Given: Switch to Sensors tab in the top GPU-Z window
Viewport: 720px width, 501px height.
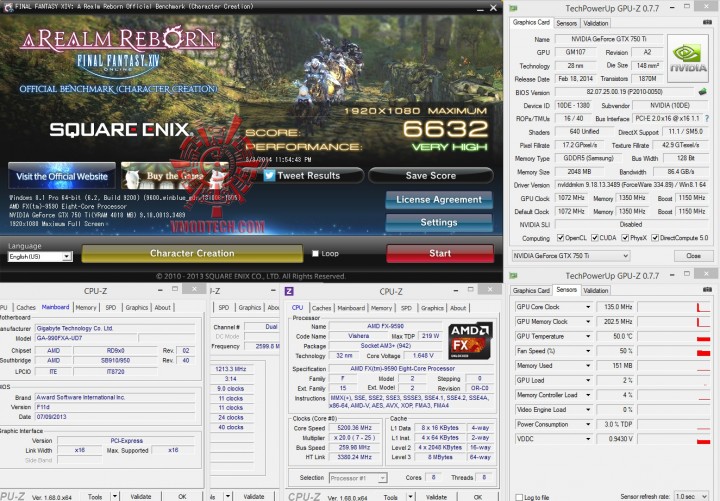Looking at the screenshot, I should 566,23.
